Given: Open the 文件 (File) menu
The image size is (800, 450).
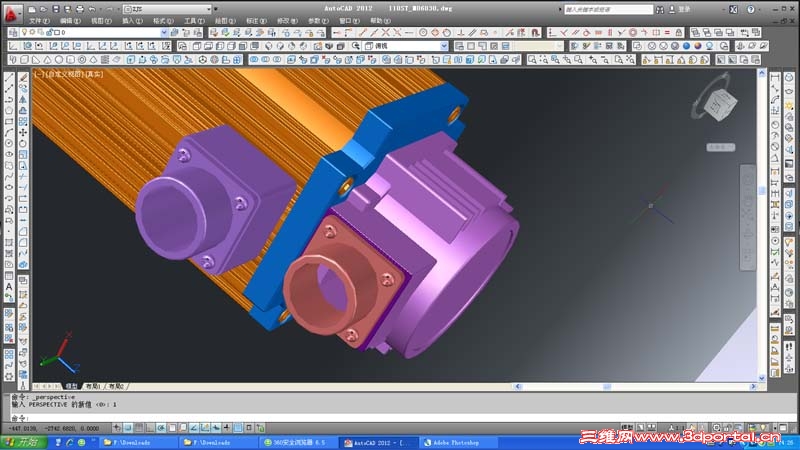Looking at the screenshot, I should 39,21.
